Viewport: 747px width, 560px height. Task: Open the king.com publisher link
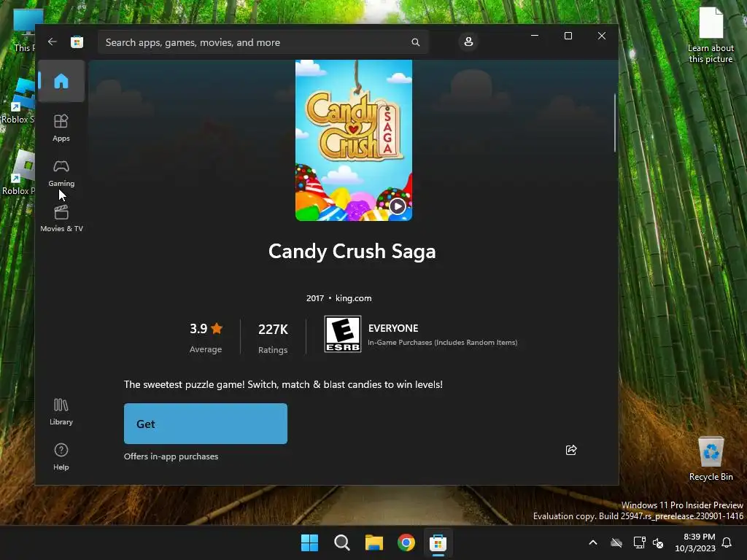click(x=354, y=298)
